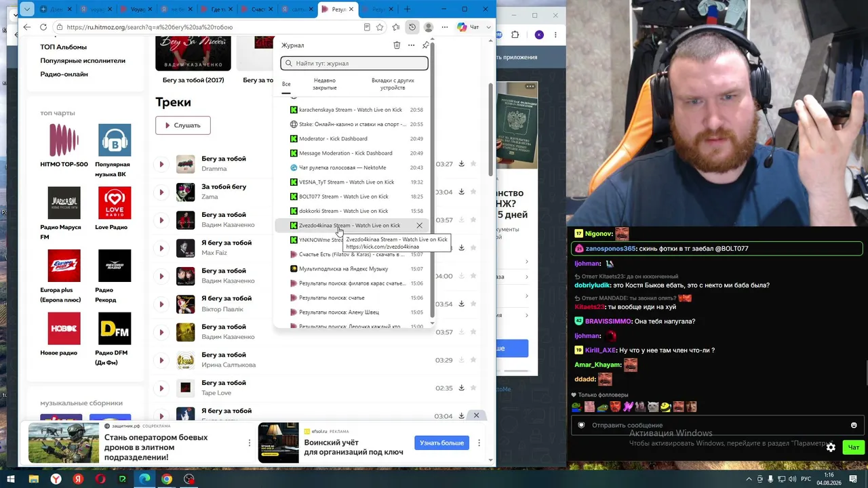Image resolution: width=868 pixels, height=488 pixels.
Task: Play 'Я бегу за тобой' by Max Faiz
Action: 161,248
